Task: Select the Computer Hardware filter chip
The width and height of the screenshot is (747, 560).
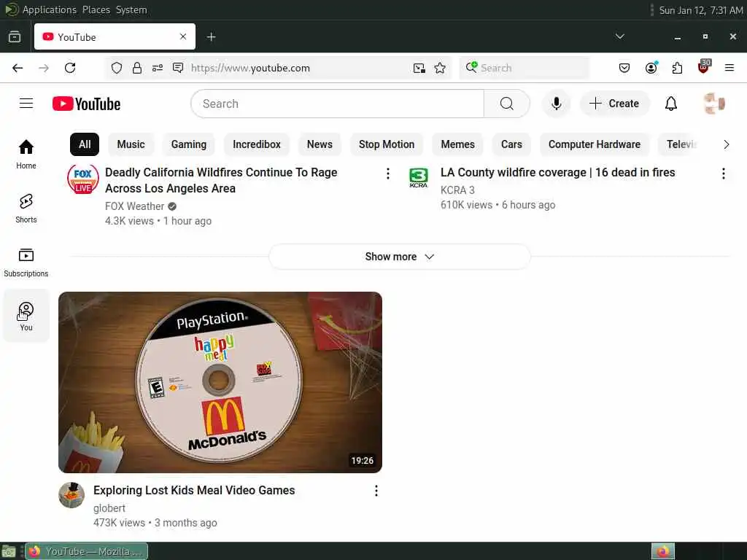Action: 594,144
